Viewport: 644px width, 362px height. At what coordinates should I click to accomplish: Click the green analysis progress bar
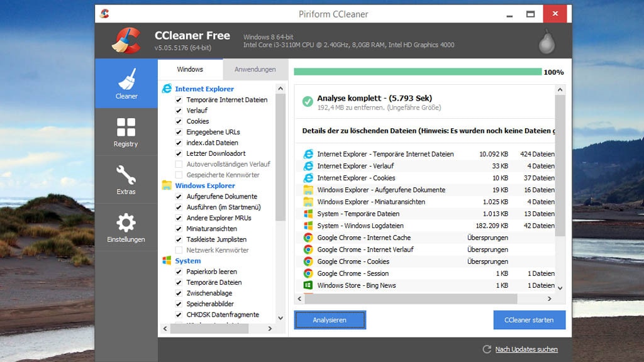pos(418,72)
